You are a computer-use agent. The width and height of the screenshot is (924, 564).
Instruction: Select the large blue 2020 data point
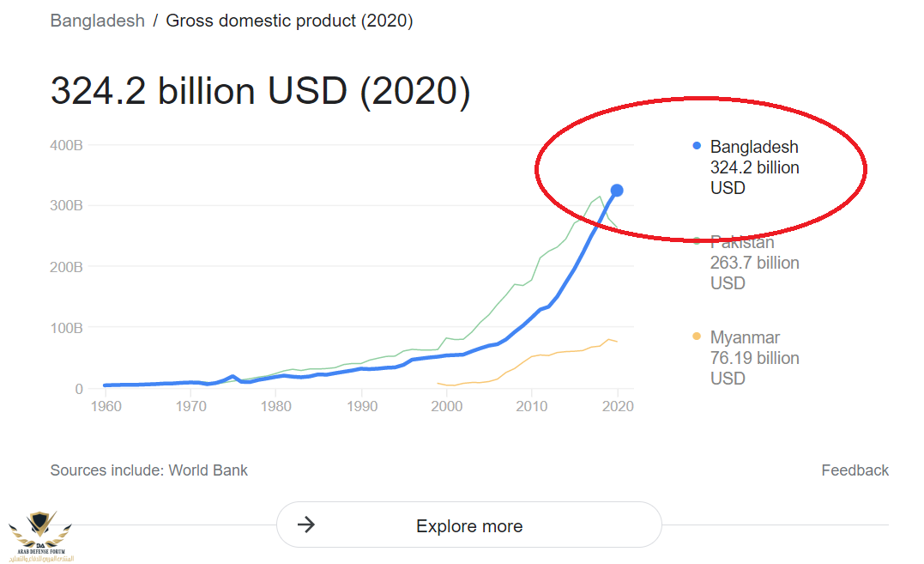point(616,191)
